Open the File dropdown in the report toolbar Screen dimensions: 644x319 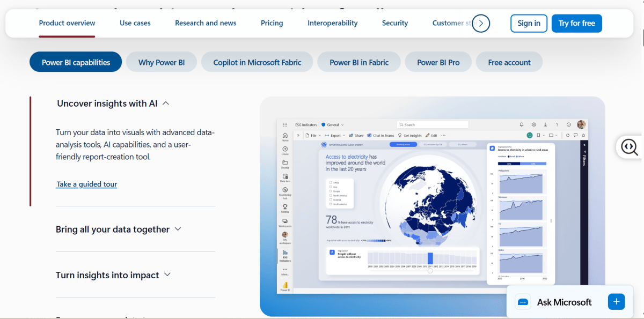pyautogui.click(x=313, y=136)
